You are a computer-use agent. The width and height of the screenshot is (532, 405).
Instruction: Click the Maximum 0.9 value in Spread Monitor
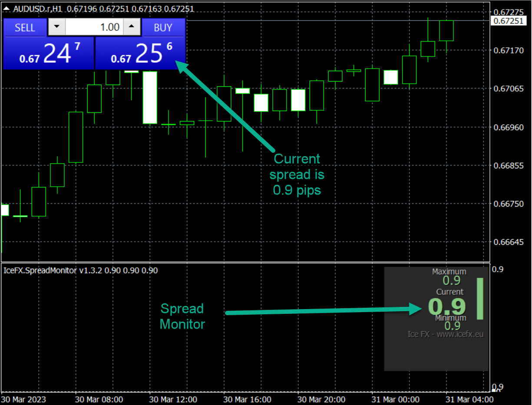coord(451,280)
